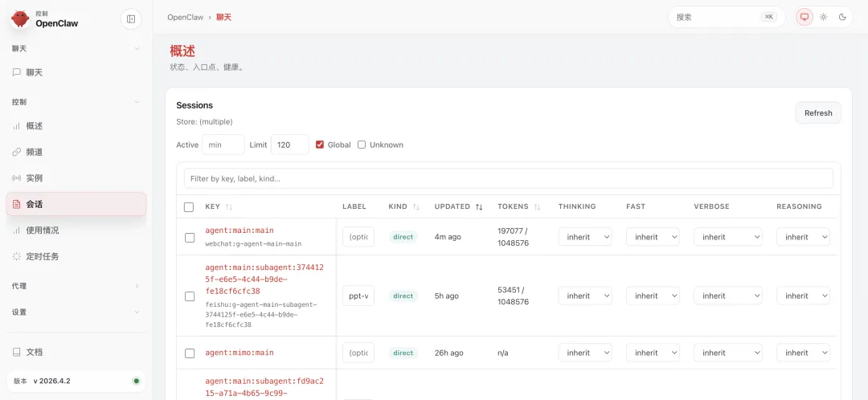The width and height of the screenshot is (868, 400).
Task: Open REASONING dropdown for agent:main:main
Action: [x=803, y=237]
